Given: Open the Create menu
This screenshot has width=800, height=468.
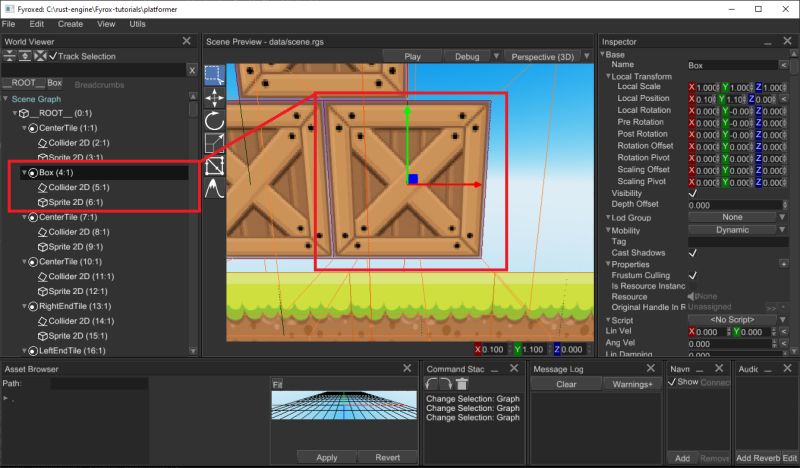Looking at the screenshot, I should coord(70,24).
